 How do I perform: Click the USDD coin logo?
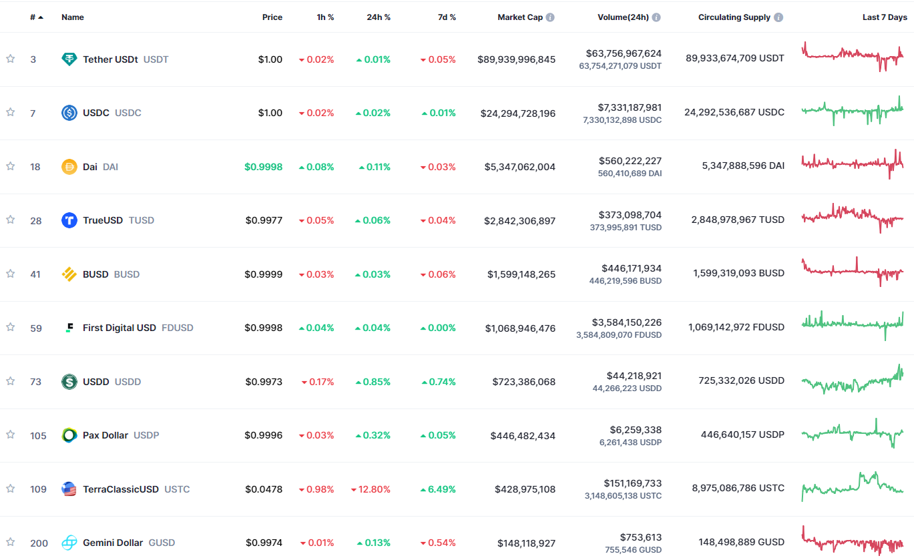pos(69,382)
